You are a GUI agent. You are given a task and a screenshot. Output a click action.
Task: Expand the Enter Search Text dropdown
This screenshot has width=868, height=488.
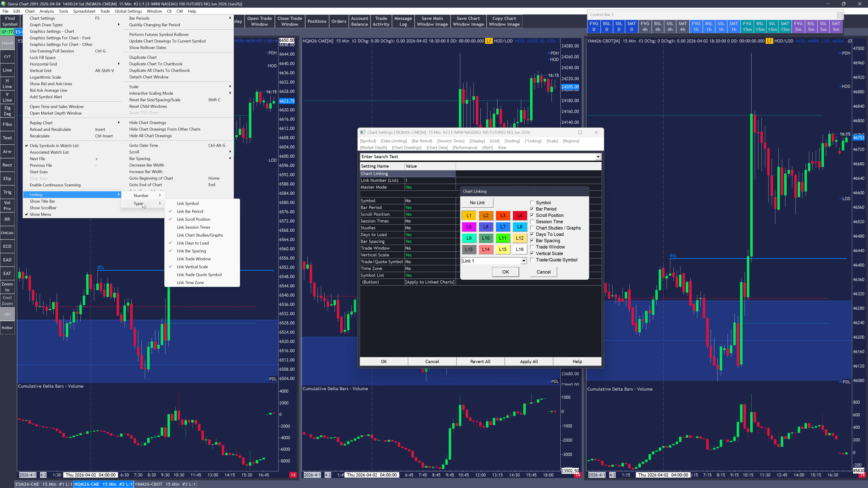click(x=598, y=157)
